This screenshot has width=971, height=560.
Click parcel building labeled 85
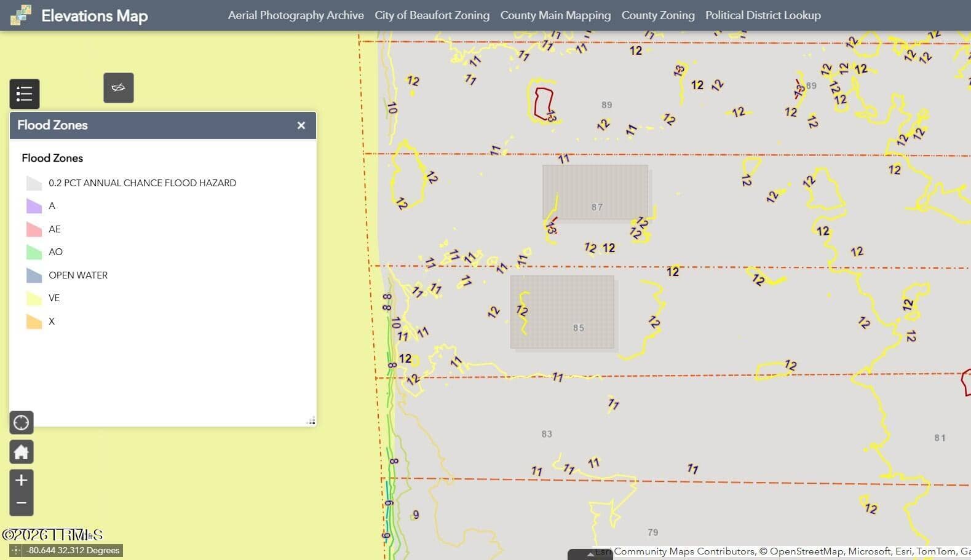point(562,312)
